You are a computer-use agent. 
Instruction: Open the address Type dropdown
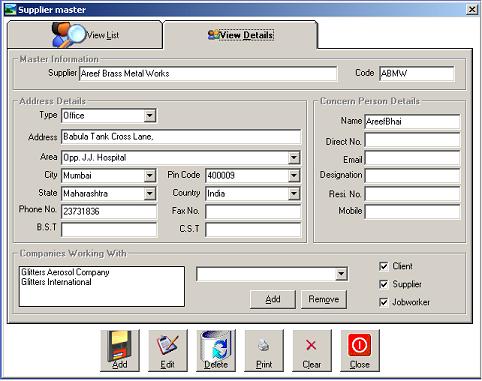(150, 116)
